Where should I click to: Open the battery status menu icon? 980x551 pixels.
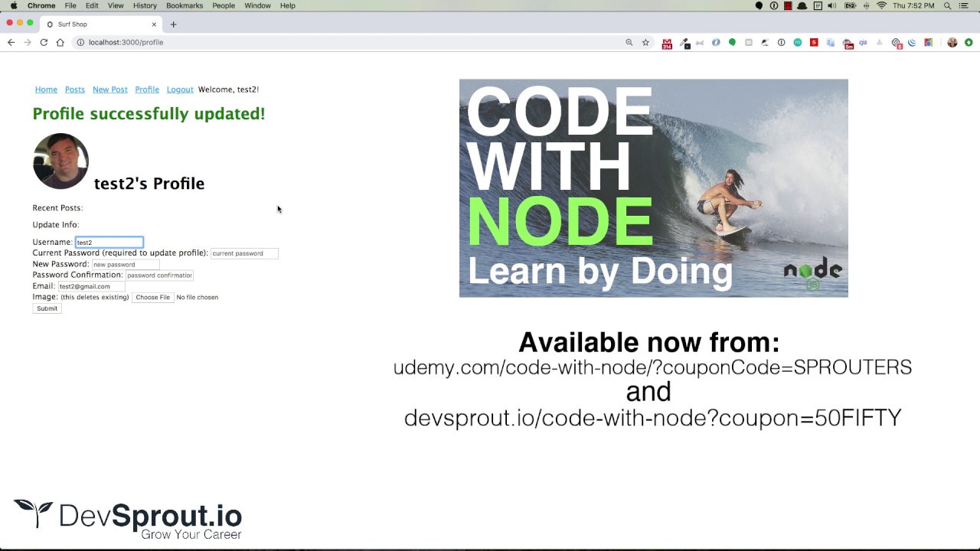(850, 5)
